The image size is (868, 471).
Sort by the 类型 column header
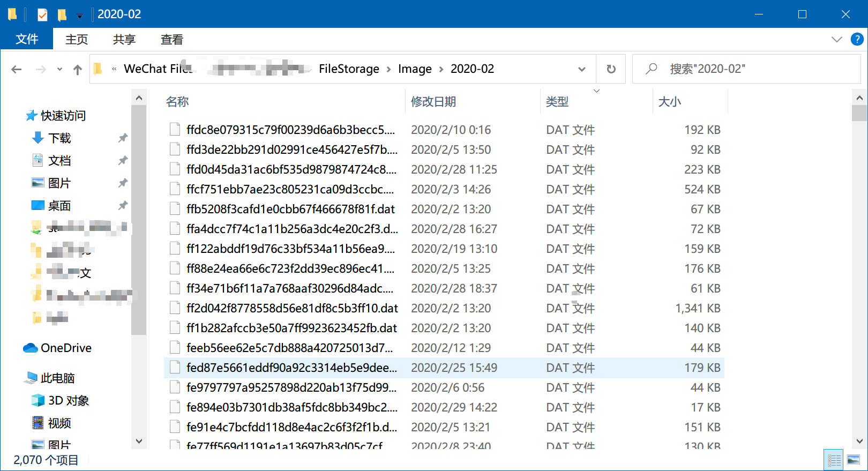point(596,102)
